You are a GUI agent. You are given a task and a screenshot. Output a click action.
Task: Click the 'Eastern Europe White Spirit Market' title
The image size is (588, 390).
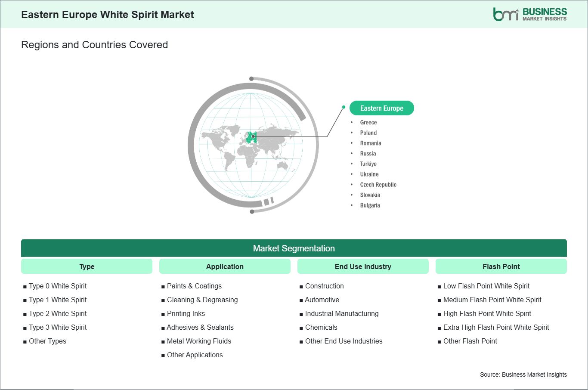(108, 15)
